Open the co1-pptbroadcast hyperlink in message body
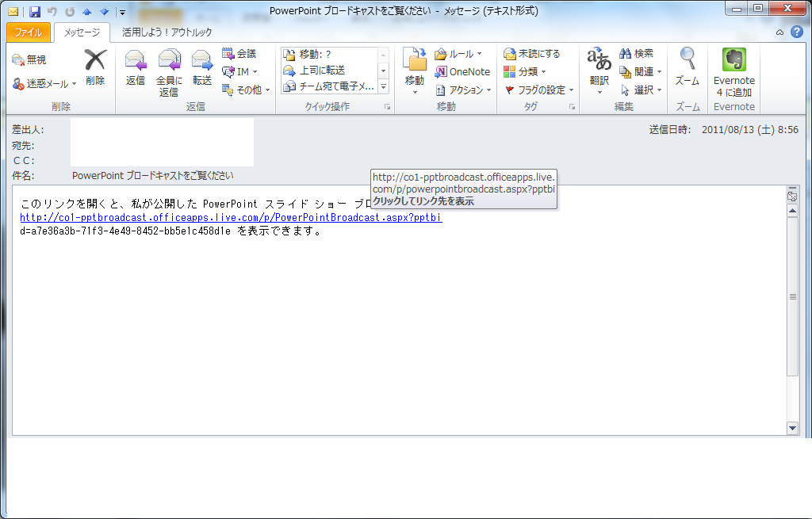Screen dimensions: 812x519 [x=231, y=217]
